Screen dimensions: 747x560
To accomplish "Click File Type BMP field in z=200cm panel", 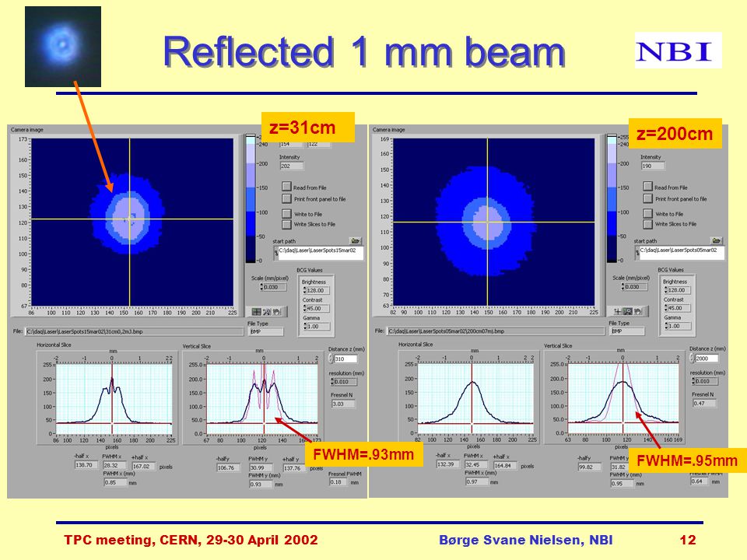I will pyautogui.click(x=626, y=331).
